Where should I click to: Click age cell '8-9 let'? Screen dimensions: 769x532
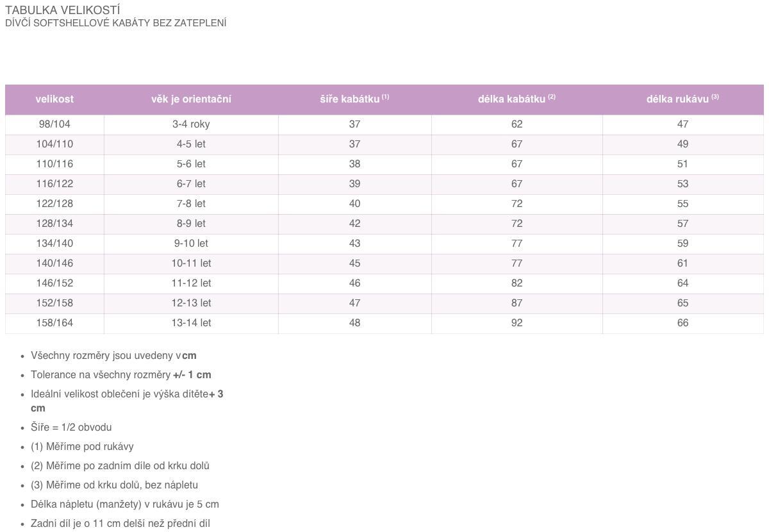pyautogui.click(x=191, y=224)
